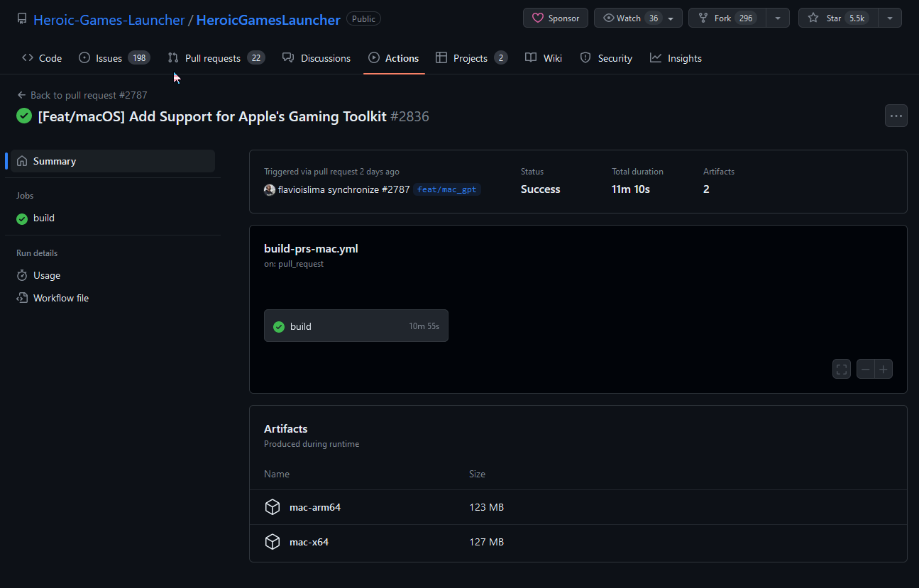Click the Sponsor button
The height and width of the screenshot is (588, 919).
(556, 18)
